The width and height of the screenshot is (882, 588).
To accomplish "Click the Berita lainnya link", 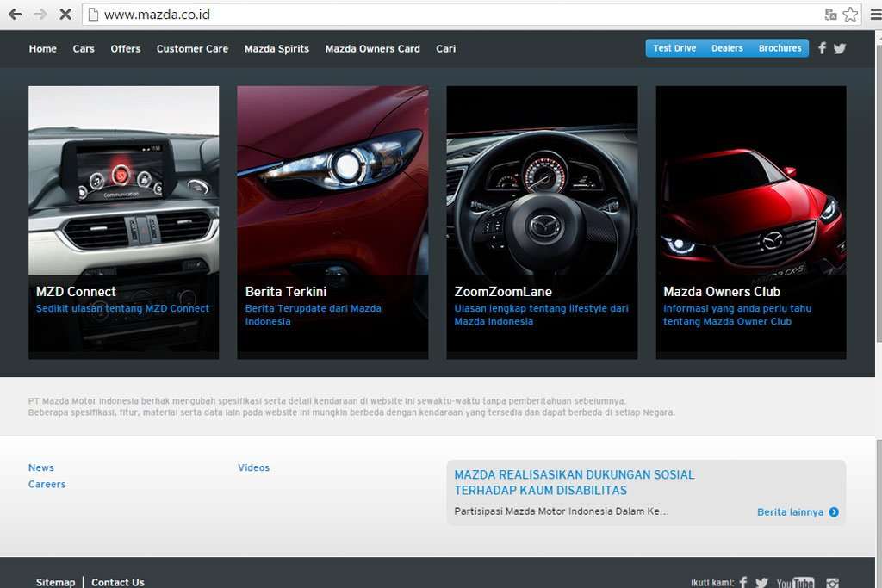I will 791,512.
